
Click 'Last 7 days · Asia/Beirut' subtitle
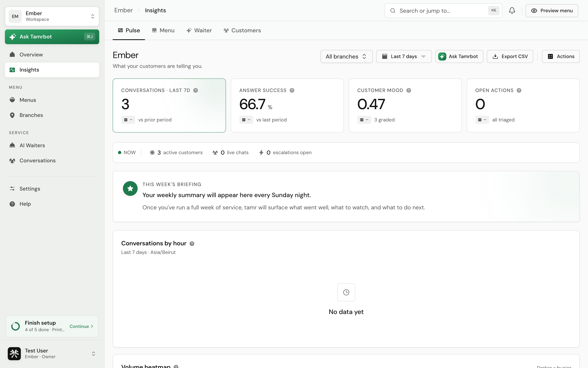(x=148, y=252)
